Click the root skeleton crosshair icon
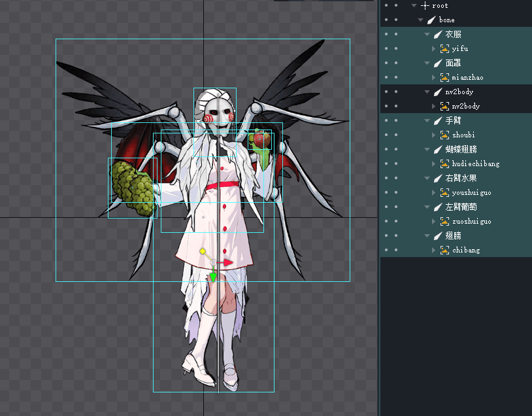The image size is (532, 416). point(425,5)
